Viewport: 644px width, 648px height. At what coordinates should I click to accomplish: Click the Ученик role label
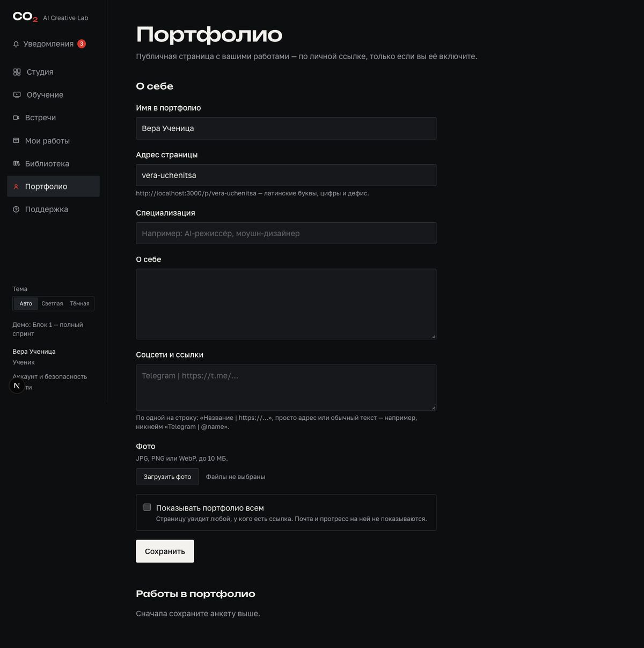point(24,362)
